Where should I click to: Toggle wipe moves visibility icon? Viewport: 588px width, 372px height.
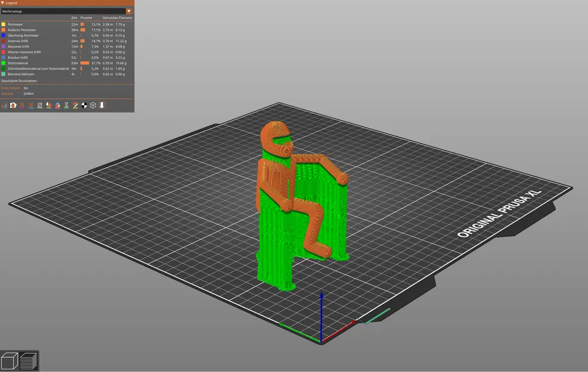[x=13, y=105]
